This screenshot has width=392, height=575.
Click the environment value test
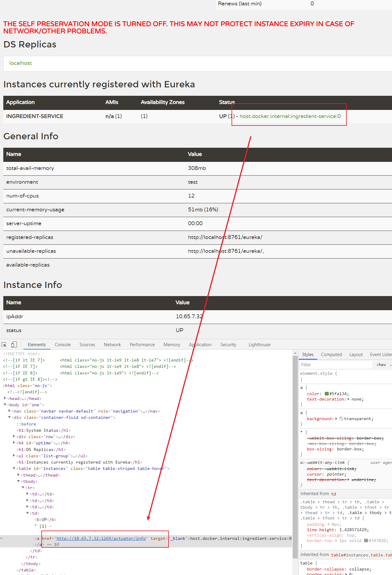click(193, 182)
